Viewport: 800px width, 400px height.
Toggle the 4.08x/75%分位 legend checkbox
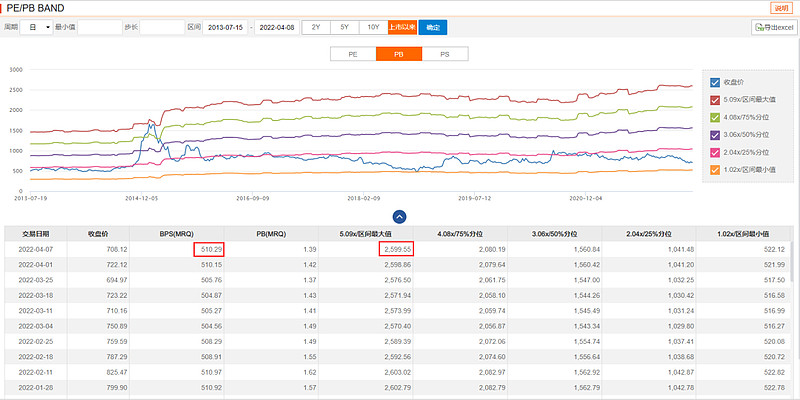click(x=714, y=117)
